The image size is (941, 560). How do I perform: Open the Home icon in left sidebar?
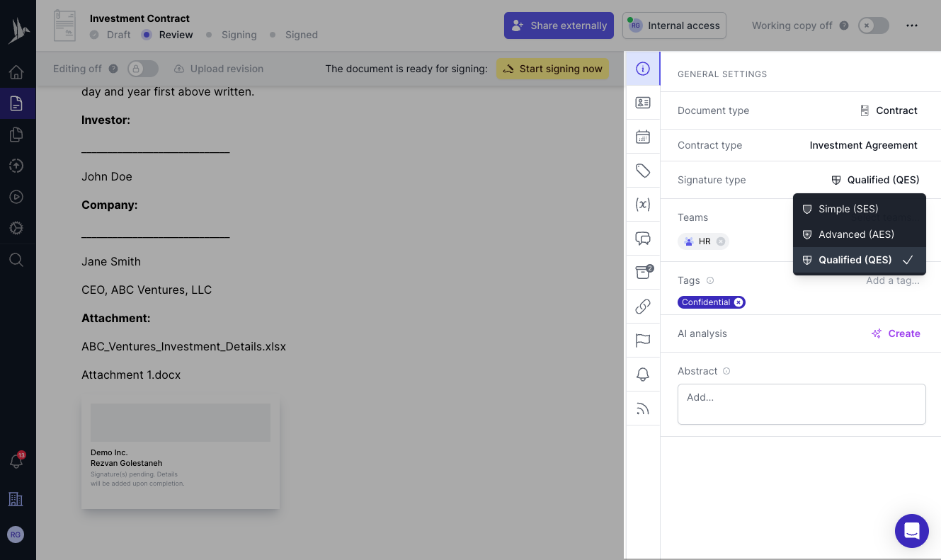click(x=16, y=72)
